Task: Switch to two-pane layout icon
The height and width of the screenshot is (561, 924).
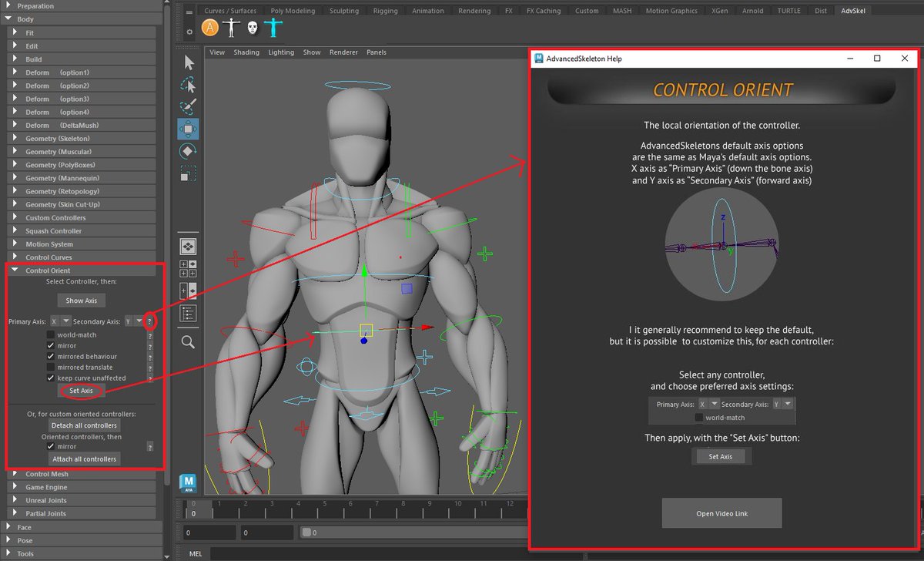Action: (189, 291)
